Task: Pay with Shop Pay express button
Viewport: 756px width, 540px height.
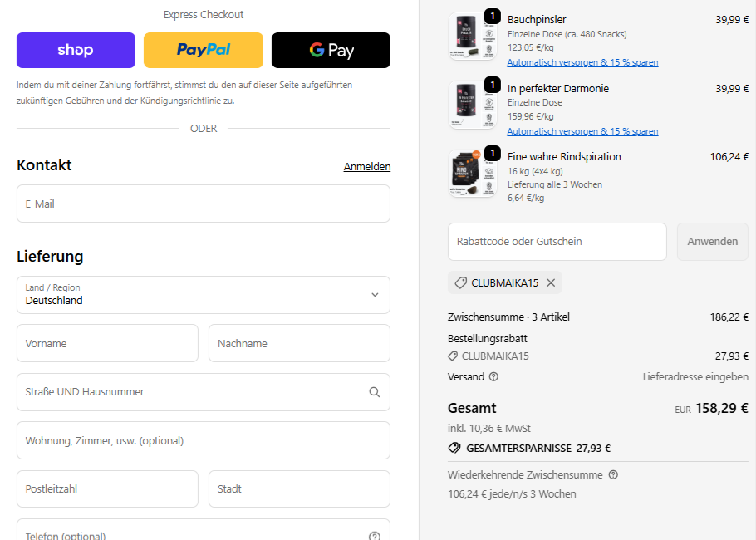Action: (76, 50)
